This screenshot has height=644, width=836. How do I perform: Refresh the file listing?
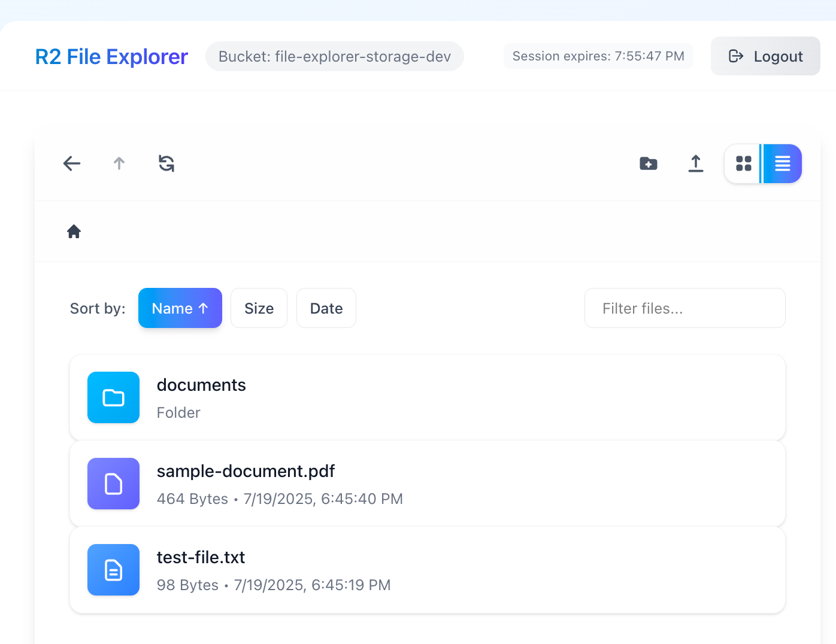click(166, 163)
